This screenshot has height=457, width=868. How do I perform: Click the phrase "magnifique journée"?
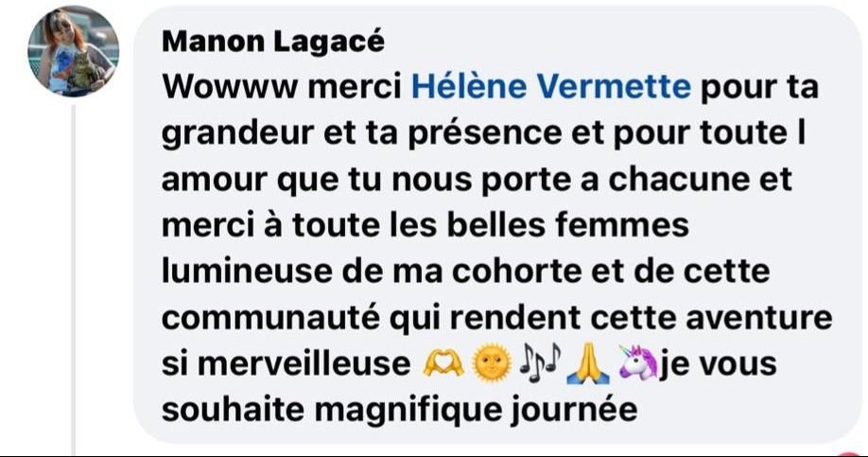pyautogui.click(x=476, y=411)
